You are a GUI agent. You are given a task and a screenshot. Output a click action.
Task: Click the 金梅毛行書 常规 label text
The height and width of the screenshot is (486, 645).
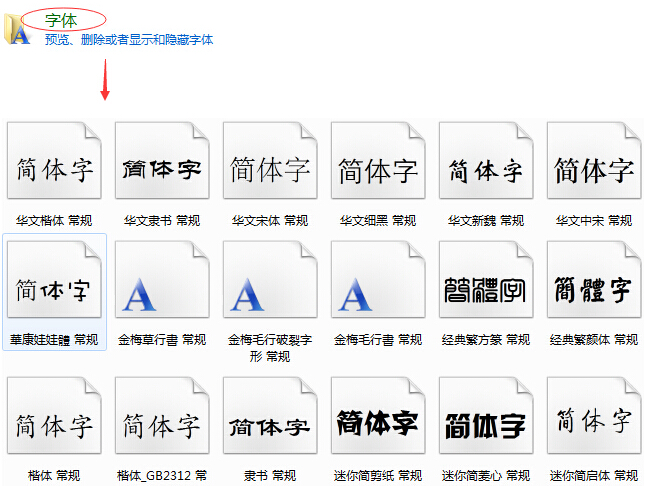point(378,340)
